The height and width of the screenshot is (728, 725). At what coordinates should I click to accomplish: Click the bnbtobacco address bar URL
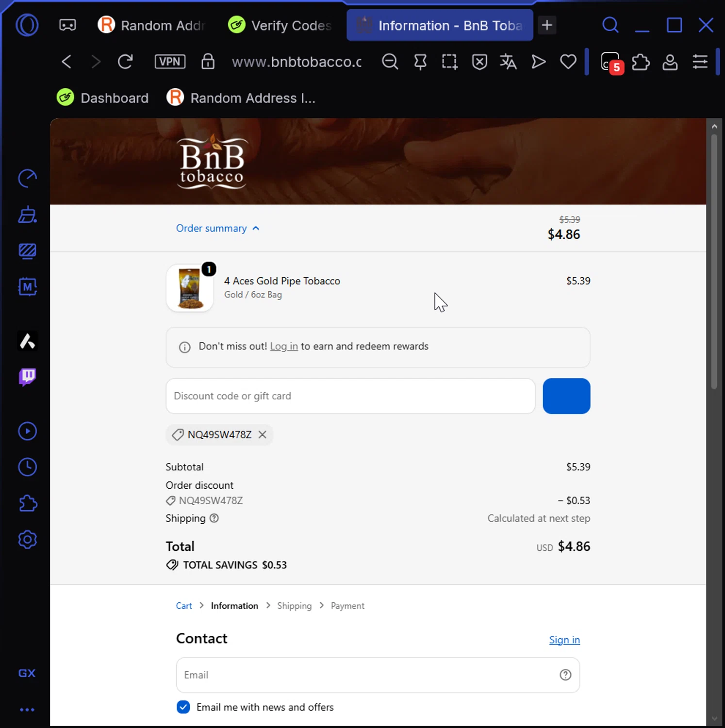pos(297,62)
